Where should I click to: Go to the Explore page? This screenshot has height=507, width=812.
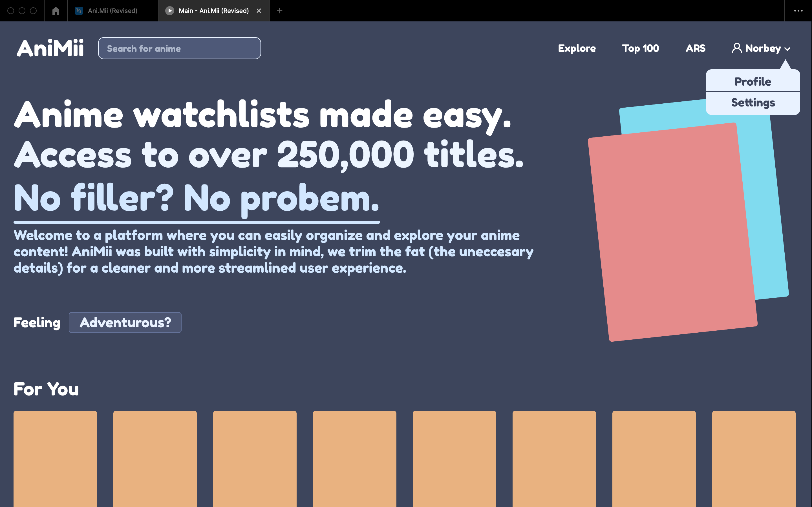coord(577,48)
